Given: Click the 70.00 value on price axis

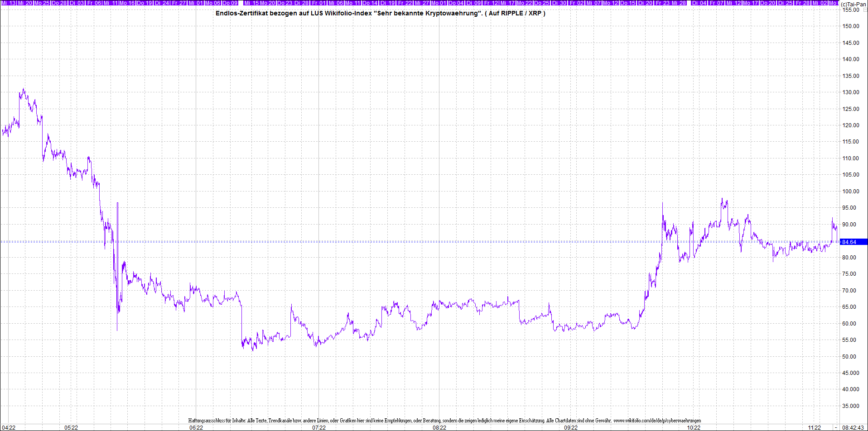Looking at the screenshot, I should pos(849,291).
